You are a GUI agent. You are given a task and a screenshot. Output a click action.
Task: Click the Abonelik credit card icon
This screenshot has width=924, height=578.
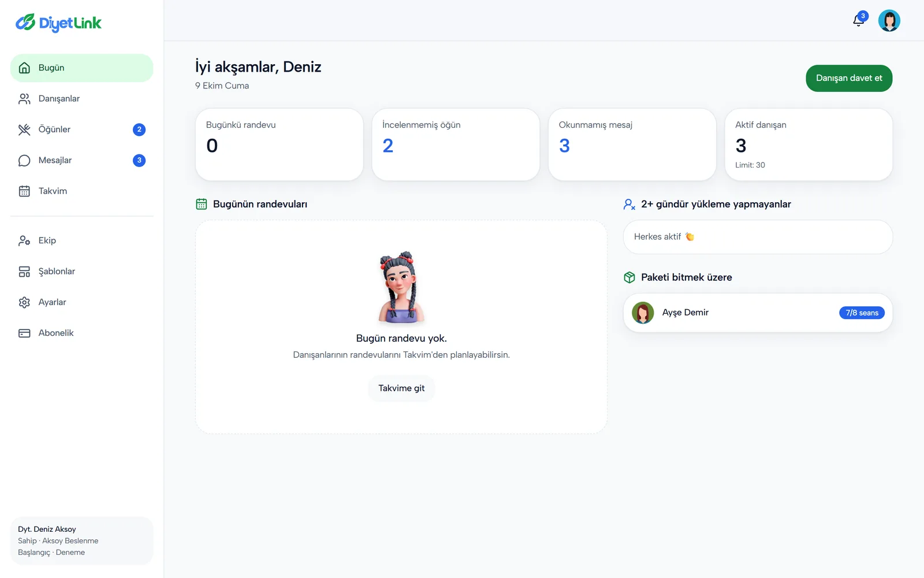24,333
